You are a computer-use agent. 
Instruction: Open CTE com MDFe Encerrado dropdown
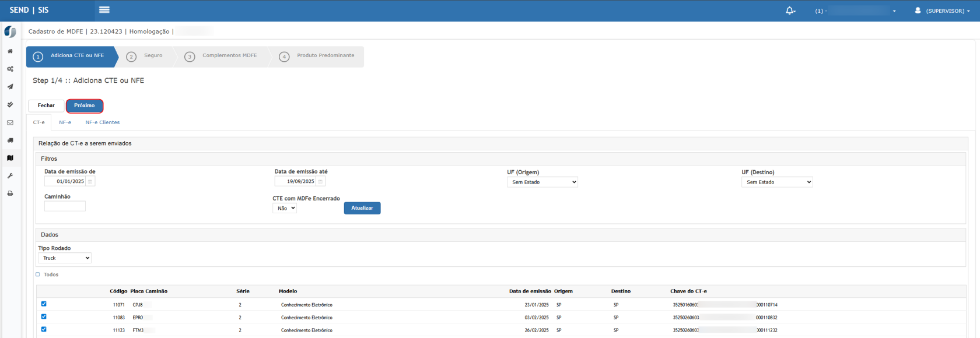(285, 209)
